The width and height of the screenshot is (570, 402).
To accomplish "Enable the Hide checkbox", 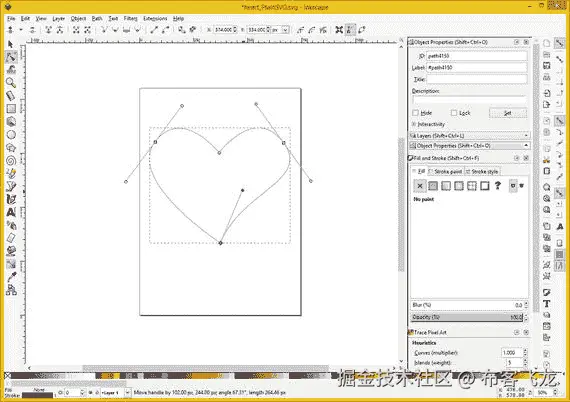I will [x=416, y=113].
